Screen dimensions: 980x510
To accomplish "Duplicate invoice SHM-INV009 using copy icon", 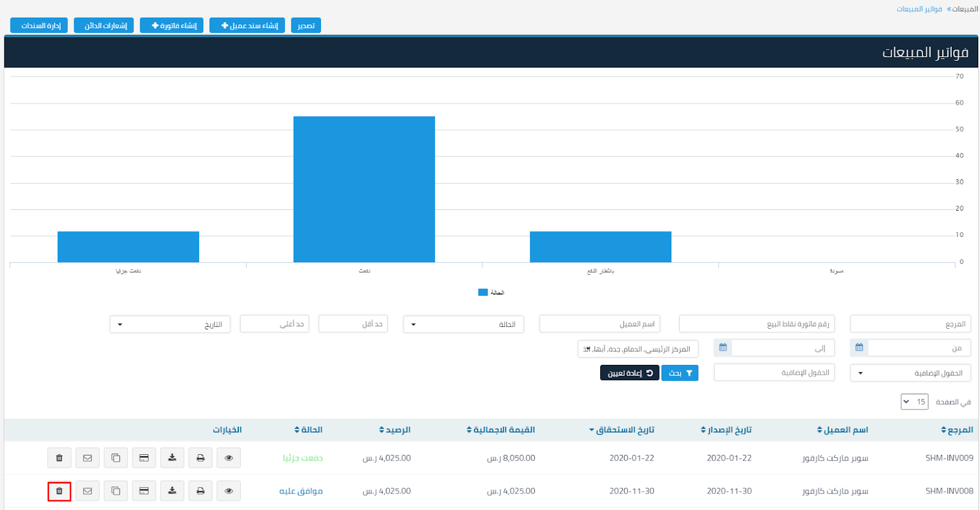I will click(116, 458).
